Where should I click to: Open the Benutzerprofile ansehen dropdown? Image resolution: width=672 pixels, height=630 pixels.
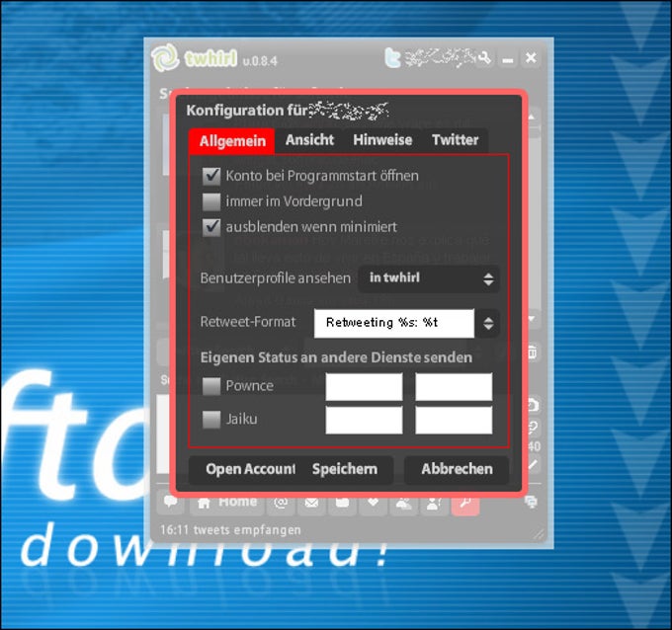(429, 278)
